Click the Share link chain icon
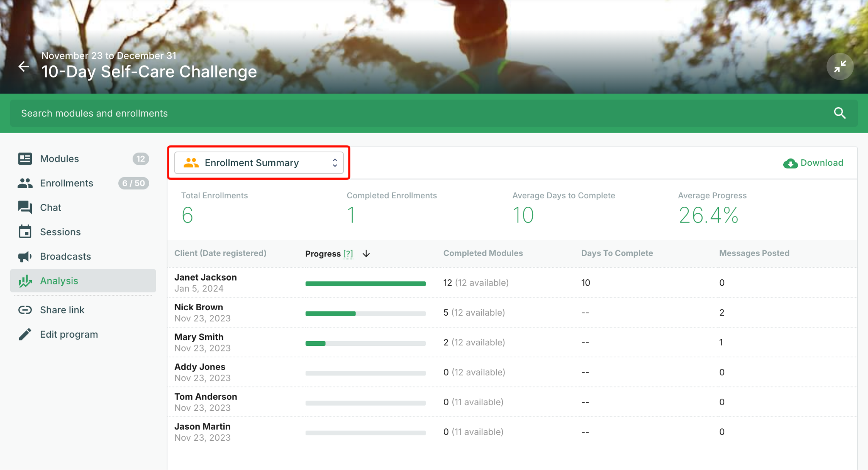Screen dimensions: 868x470 [25, 310]
